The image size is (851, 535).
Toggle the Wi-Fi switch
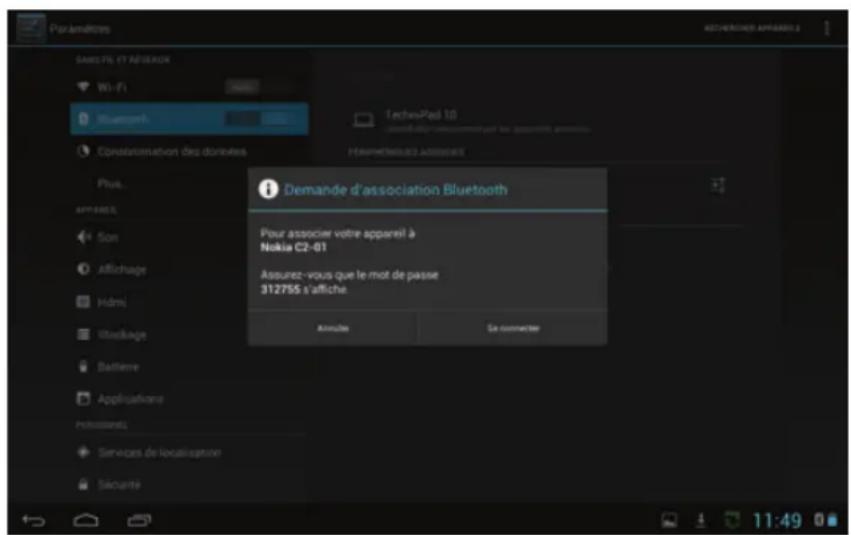pos(260,87)
